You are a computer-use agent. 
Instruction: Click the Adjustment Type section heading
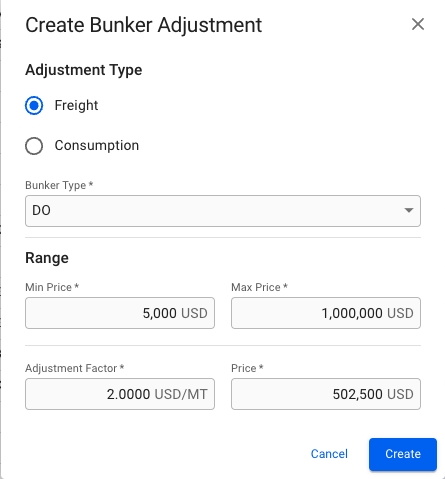click(84, 70)
